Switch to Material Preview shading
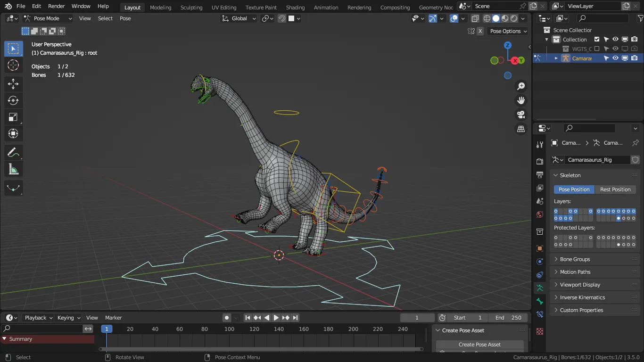The height and width of the screenshot is (362, 644). coord(505,18)
